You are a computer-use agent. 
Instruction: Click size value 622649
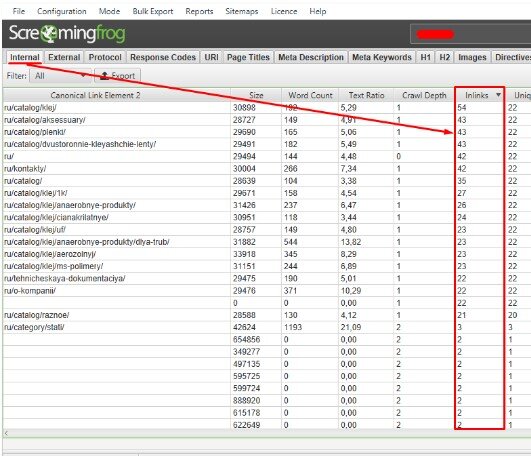click(247, 425)
